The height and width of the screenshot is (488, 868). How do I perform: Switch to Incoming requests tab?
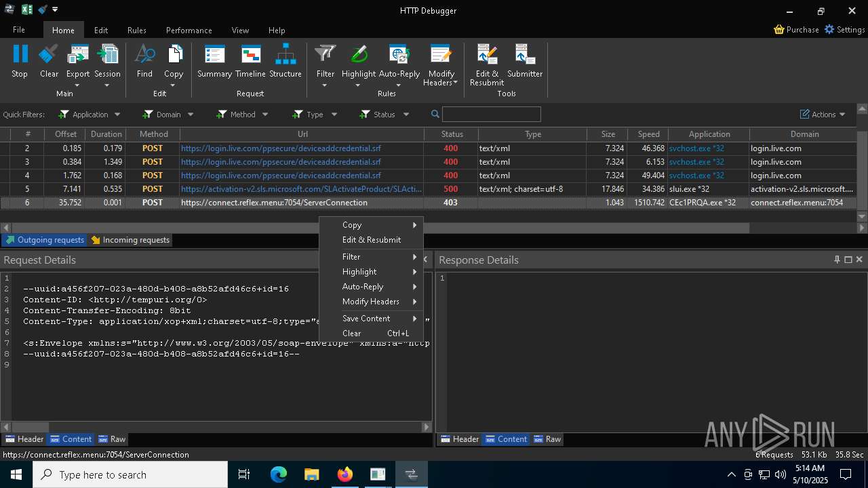pos(130,240)
